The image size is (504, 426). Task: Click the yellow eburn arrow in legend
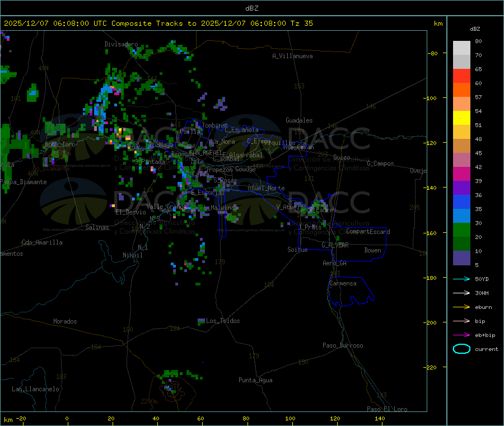coord(461,307)
